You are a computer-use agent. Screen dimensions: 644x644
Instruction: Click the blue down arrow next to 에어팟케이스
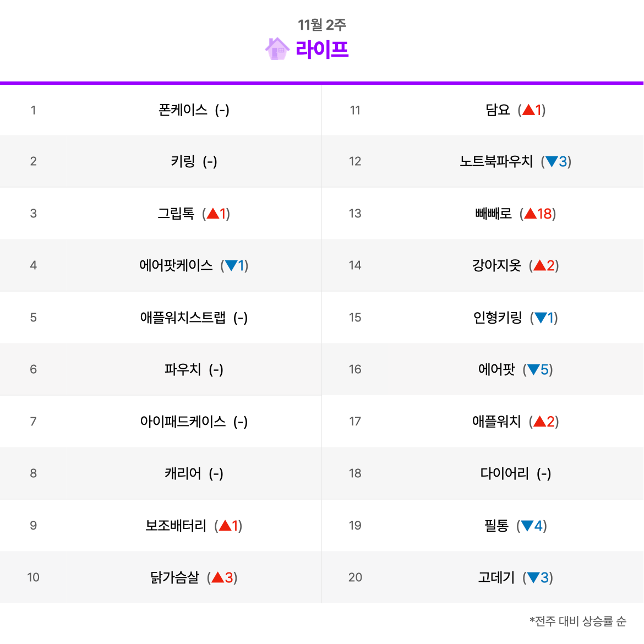[x=231, y=266]
